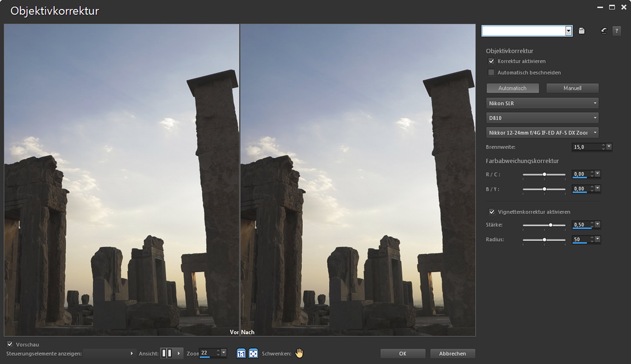Open the help question mark icon
Image resolution: width=631 pixels, height=364 pixels.
tap(616, 31)
